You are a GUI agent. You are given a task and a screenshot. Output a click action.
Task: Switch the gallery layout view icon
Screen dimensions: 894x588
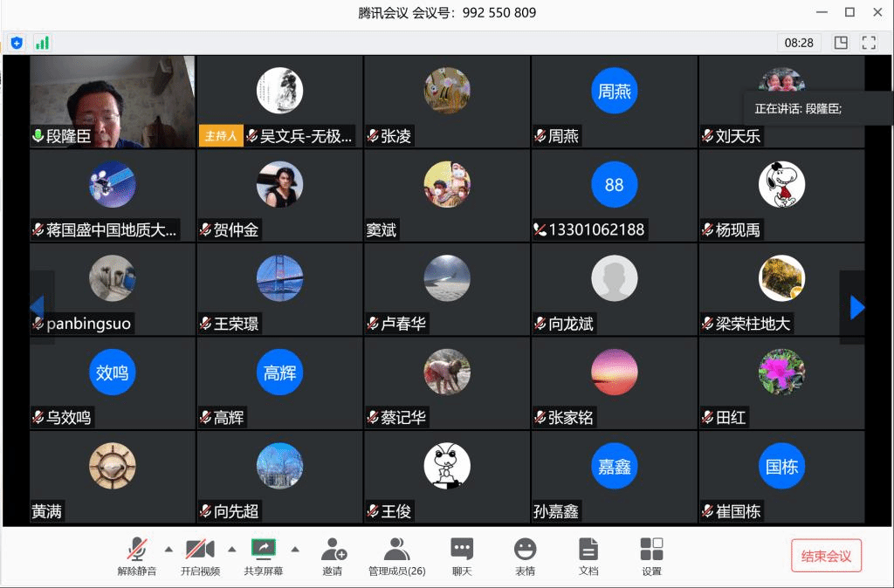tap(841, 42)
